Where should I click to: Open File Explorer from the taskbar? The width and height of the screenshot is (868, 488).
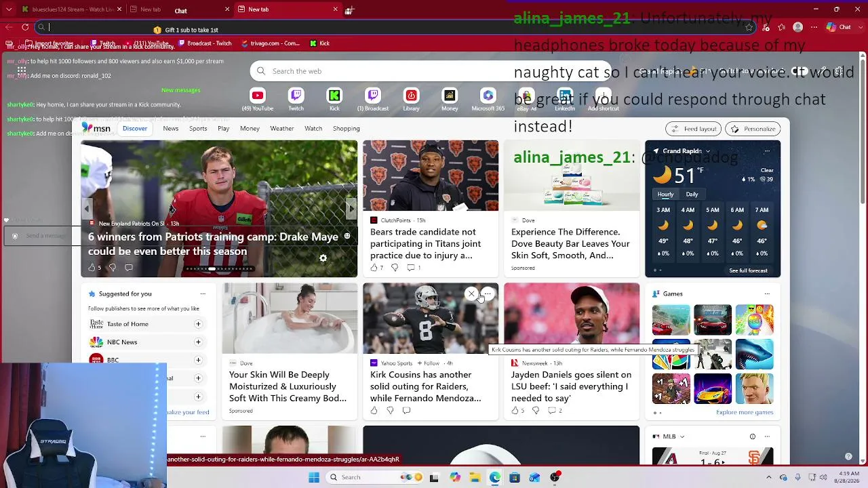[475, 477]
